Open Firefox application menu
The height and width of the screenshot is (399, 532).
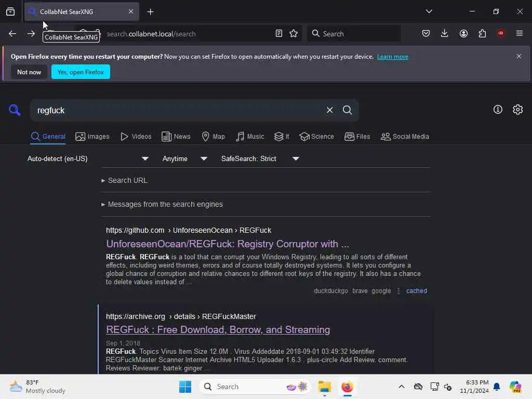point(519,33)
